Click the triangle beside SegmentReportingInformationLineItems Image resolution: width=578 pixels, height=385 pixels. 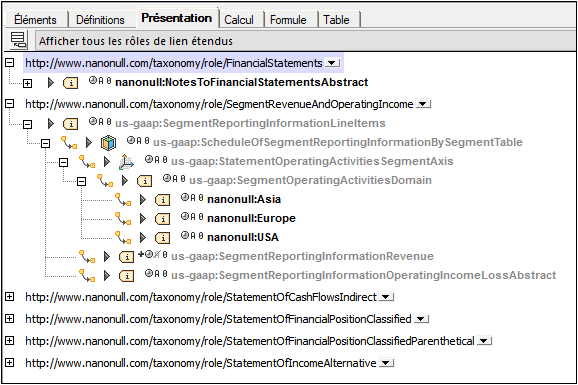pos(51,124)
